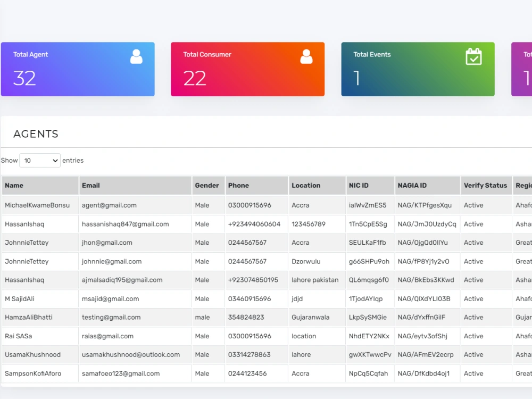Click NAGIA ID NAG/JmJ0UzdyCq
This screenshot has height=399, width=532.
click(x=427, y=225)
